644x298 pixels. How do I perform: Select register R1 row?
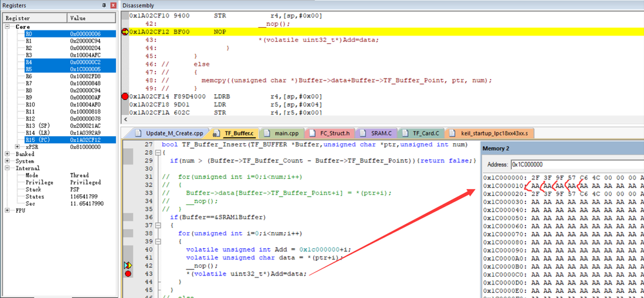70,41
